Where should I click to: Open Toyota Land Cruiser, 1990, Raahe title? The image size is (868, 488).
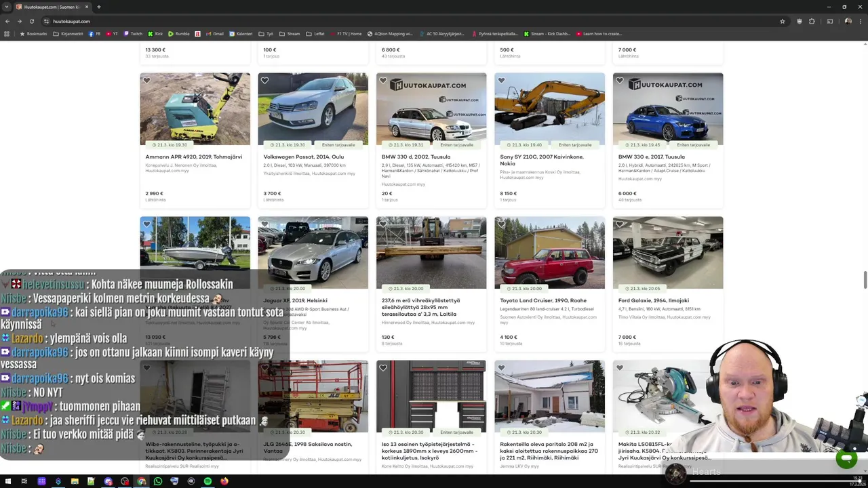click(x=543, y=300)
